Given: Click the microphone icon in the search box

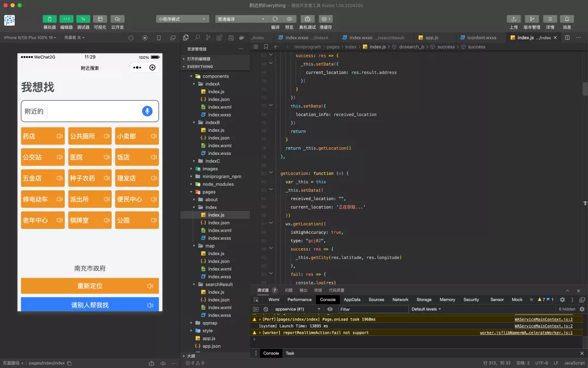Looking at the screenshot, I should tap(147, 111).
